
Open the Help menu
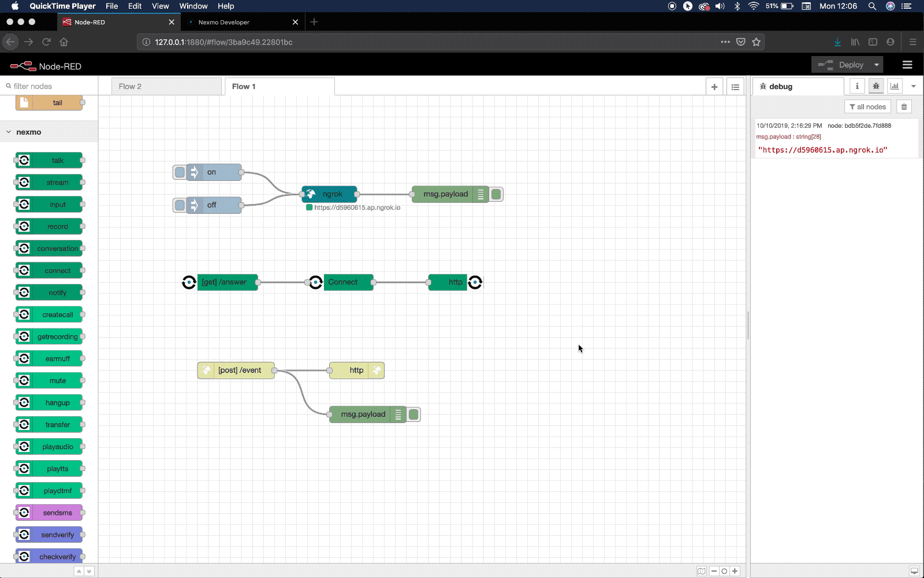(x=226, y=6)
